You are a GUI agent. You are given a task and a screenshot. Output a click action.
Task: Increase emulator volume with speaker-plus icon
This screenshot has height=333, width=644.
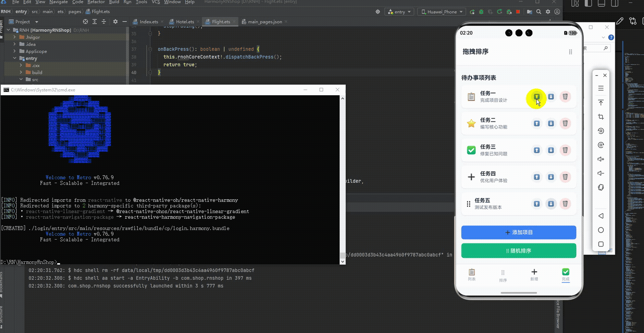(x=601, y=159)
